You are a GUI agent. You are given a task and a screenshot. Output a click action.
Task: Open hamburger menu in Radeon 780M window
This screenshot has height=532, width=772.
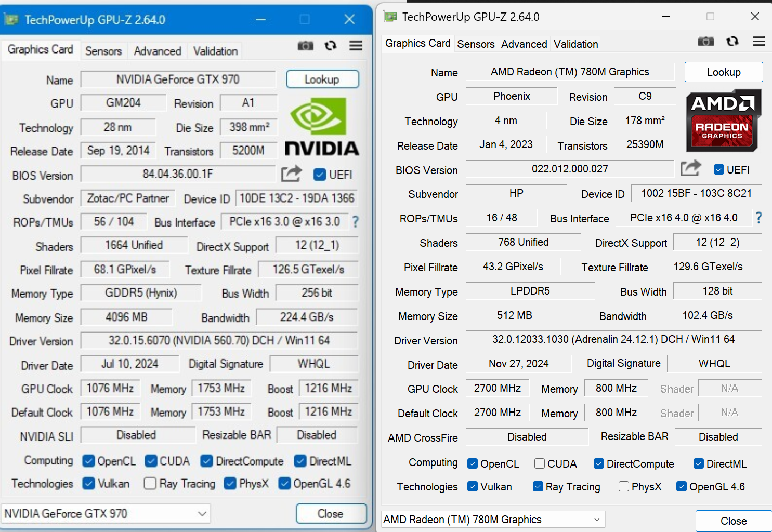(759, 42)
